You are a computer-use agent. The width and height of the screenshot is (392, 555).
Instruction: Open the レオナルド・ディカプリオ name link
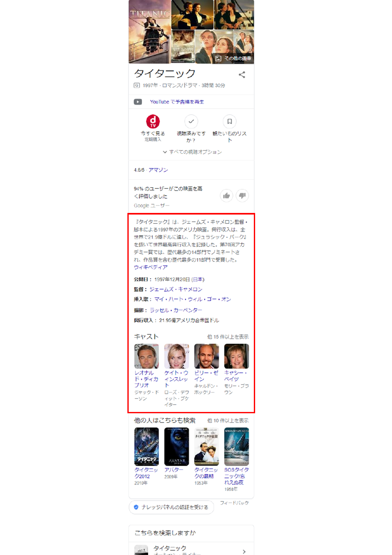146,379
